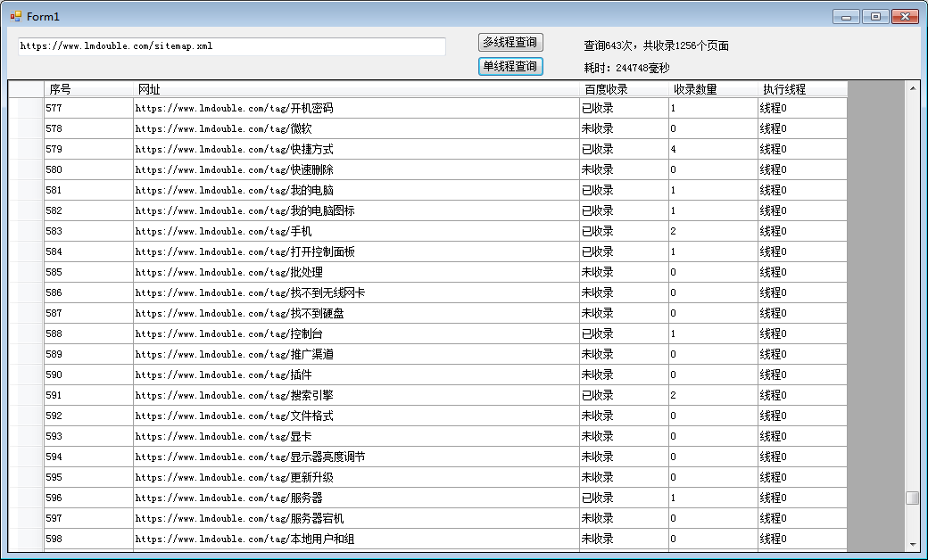This screenshot has width=928, height=560.
Task: Select the row header for row 590
Action: [26, 375]
